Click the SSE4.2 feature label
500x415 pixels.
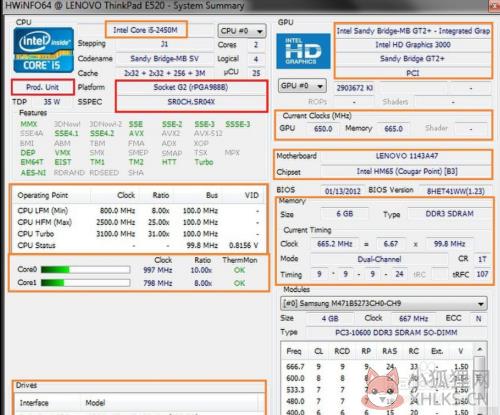102,133
